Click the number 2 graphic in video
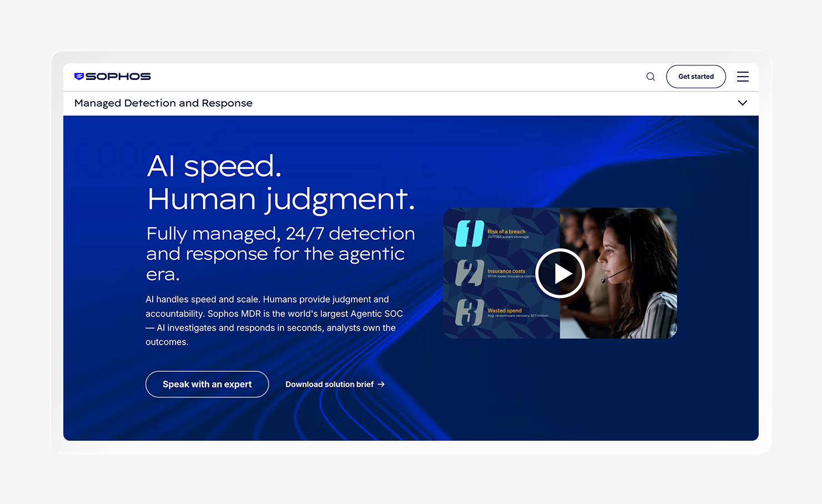This screenshot has height=504, width=822. 470,273
